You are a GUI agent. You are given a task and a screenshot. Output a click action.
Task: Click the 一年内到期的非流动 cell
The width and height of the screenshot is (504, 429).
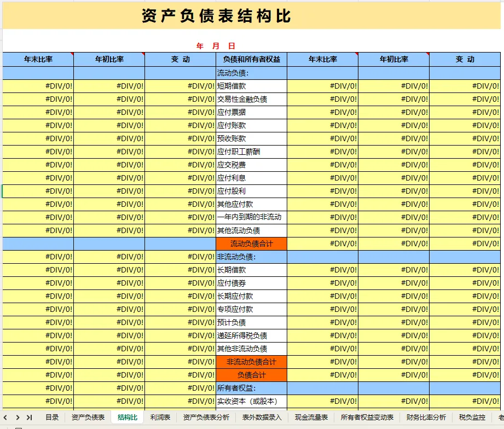pyautogui.click(x=251, y=217)
